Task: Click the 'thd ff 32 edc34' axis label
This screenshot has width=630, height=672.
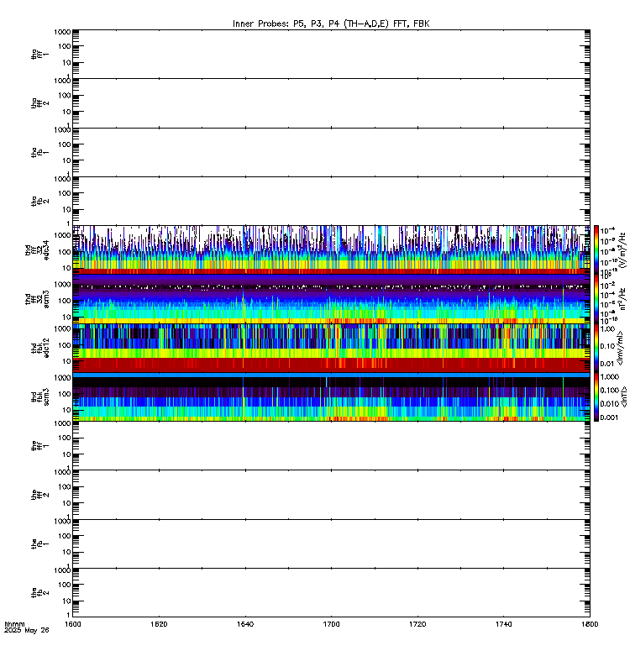Action: (x=37, y=249)
